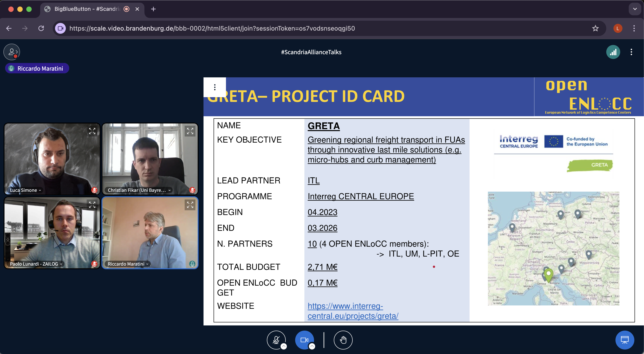Open Christian Fikar's name dropdown
This screenshot has width=644, height=354.
[139, 190]
